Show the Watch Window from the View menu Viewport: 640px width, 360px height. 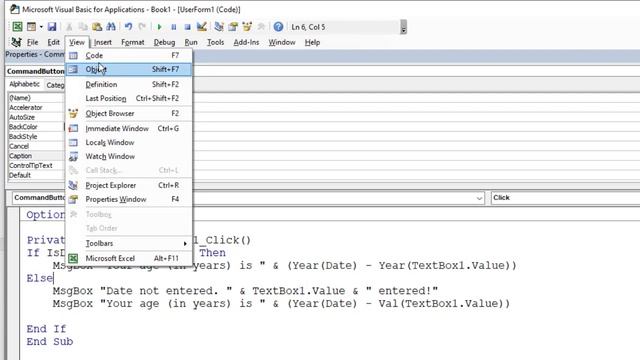click(129, 156)
